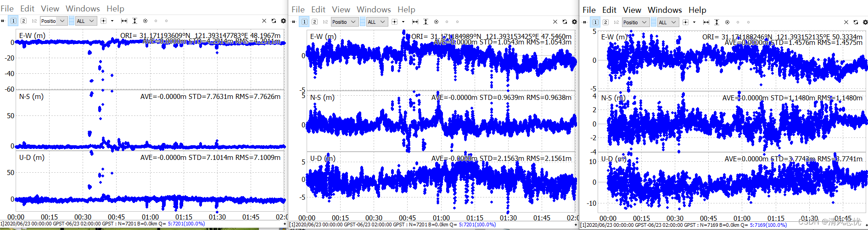Viewport: 868px width, 230px height.
Task: Open the File menu of the middle window
Action: (298, 10)
